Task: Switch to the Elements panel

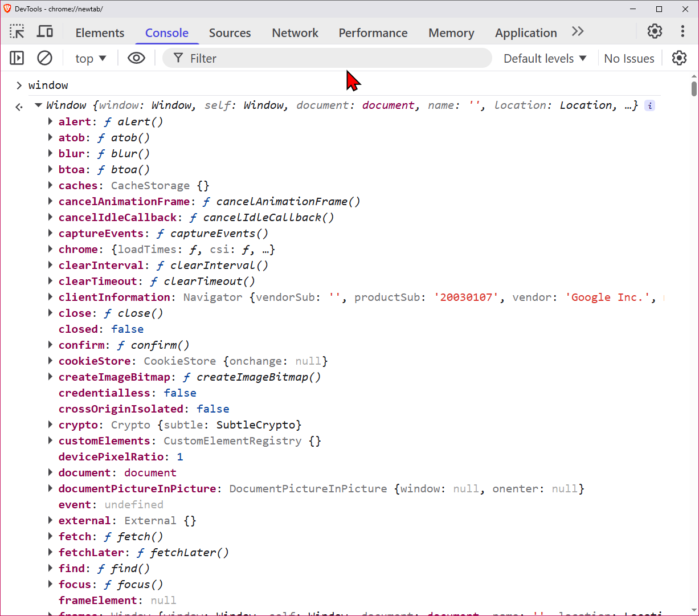Action: coord(100,33)
